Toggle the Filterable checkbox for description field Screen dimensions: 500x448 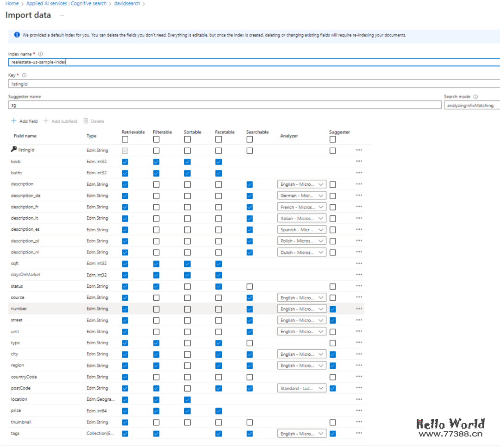(x=156, y=184)
